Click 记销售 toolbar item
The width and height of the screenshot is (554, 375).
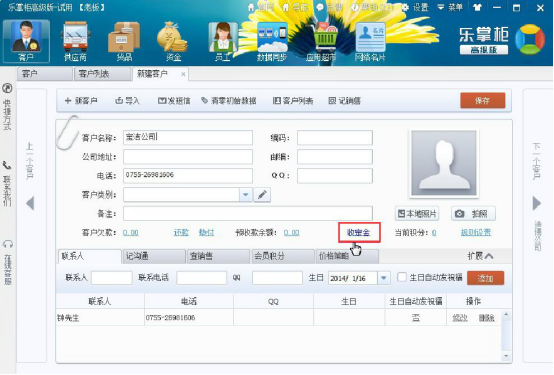(344, 101)
